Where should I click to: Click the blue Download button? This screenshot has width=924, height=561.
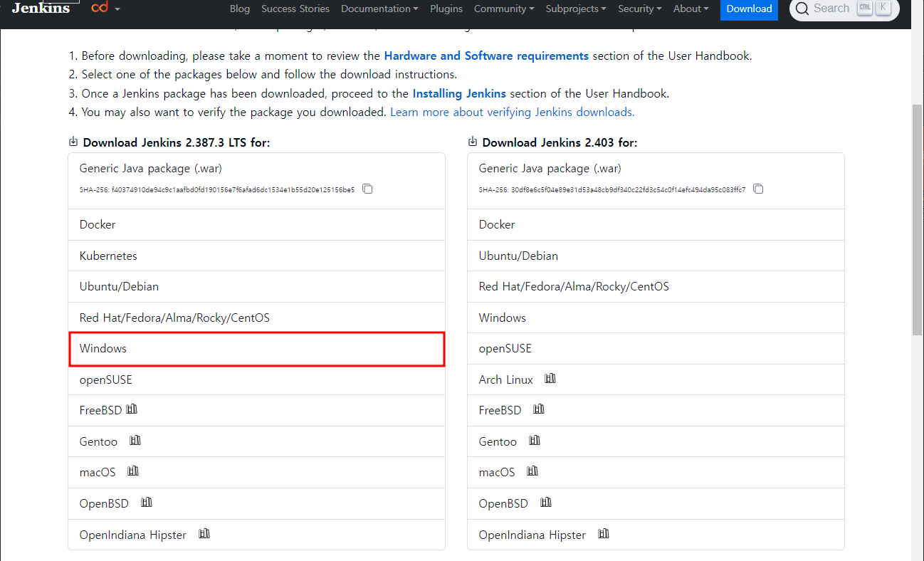click(749, 9)
